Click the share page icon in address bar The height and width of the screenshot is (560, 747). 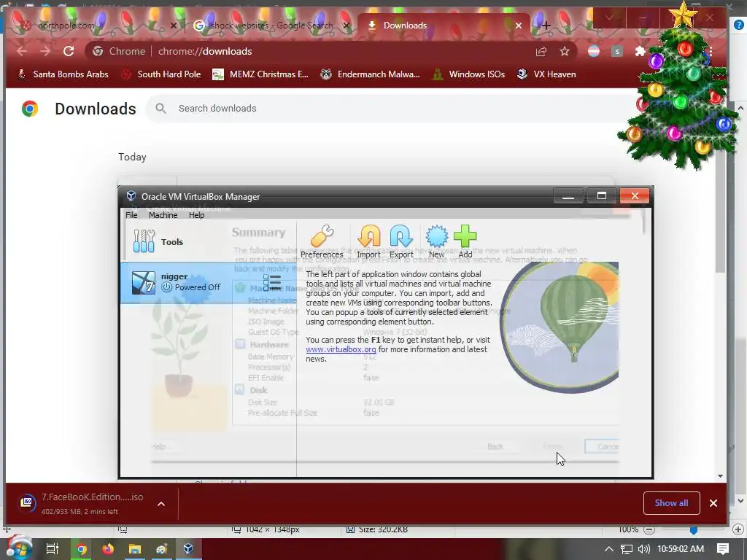click(541, 52)
